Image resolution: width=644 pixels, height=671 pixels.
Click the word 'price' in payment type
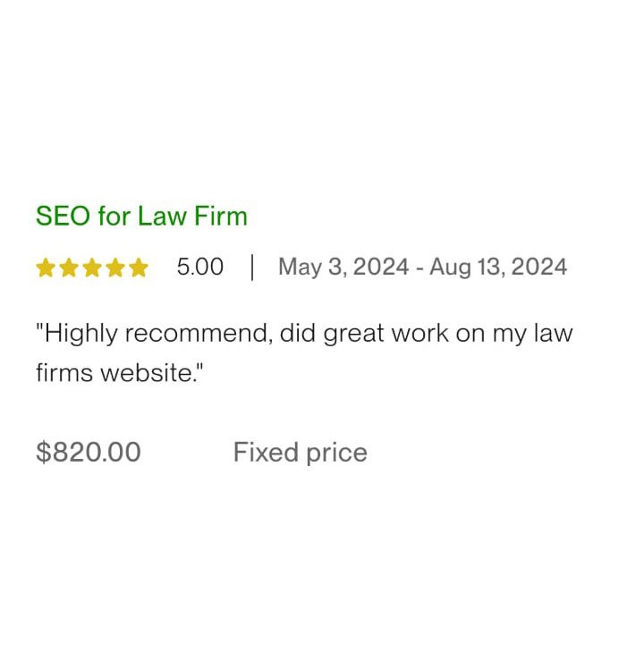coord(337,454)
